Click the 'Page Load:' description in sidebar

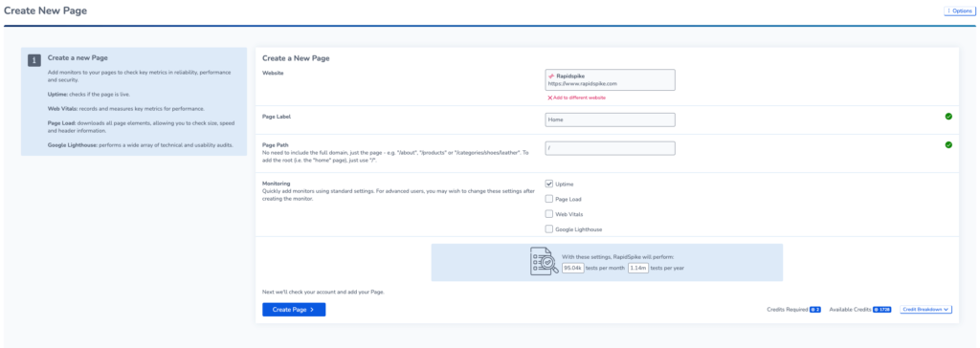click(x=141, y=127)
